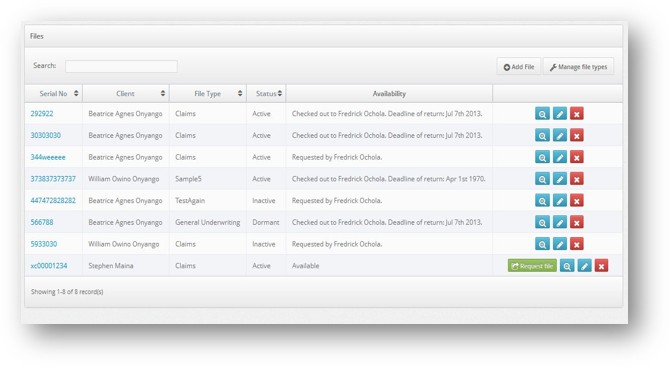Click the Add File button
This screenshot has width=670, height=366.
coord(519,67)
